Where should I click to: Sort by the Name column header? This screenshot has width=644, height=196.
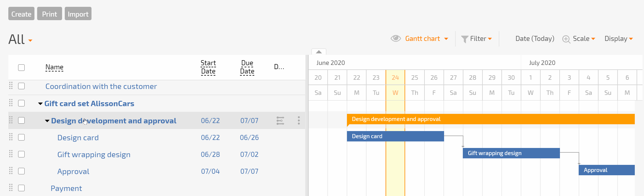tap(54, 67)
